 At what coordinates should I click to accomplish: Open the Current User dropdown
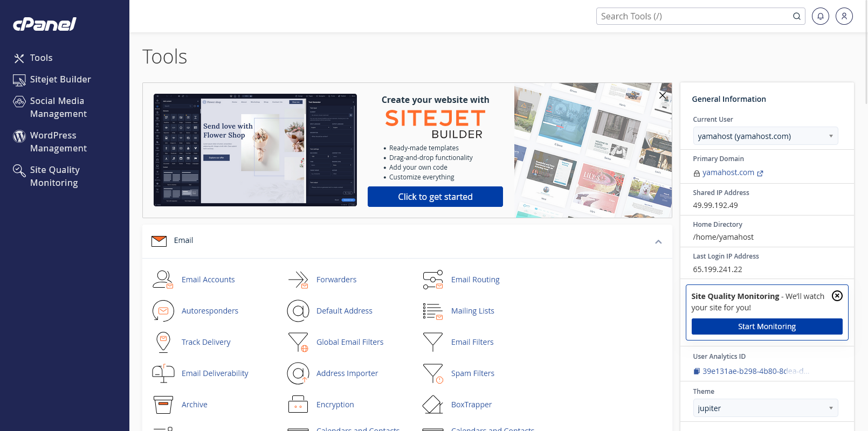766,136
